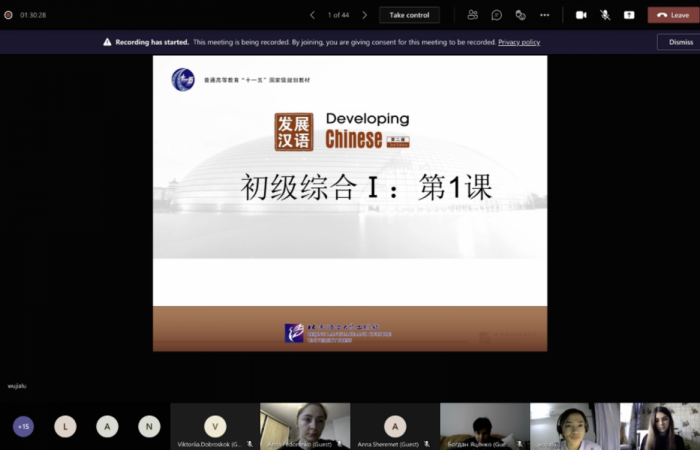Viewport: 700px width, 450px height.
Task: Unmute the microphone
Action: [x=605, y=15]
